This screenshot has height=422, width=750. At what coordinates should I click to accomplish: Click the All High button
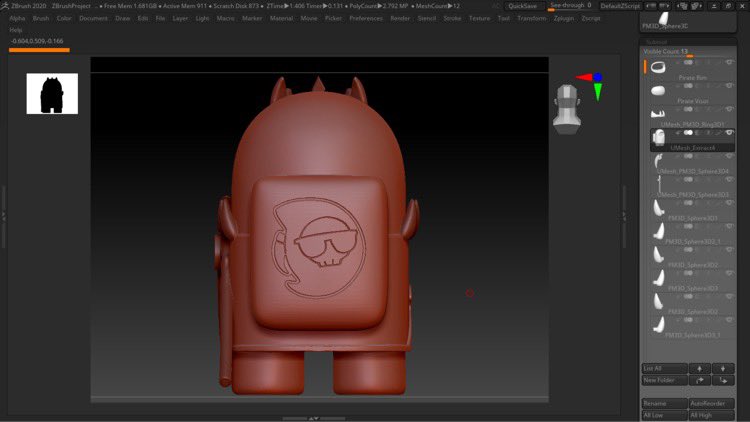click(x=711, y=415)
